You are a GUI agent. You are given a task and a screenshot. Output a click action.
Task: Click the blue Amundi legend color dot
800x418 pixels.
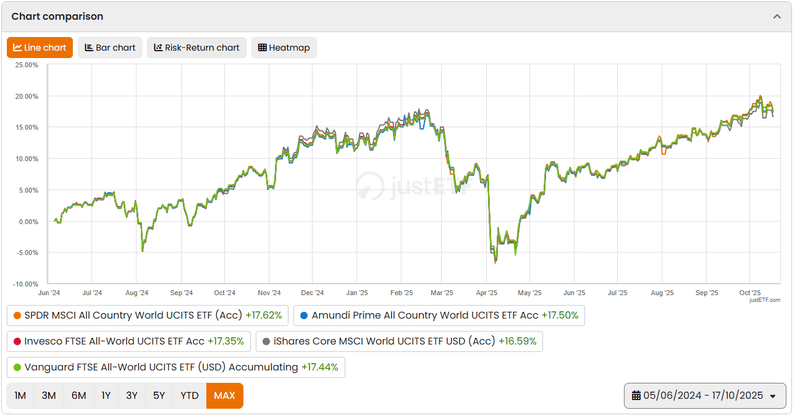304,315
